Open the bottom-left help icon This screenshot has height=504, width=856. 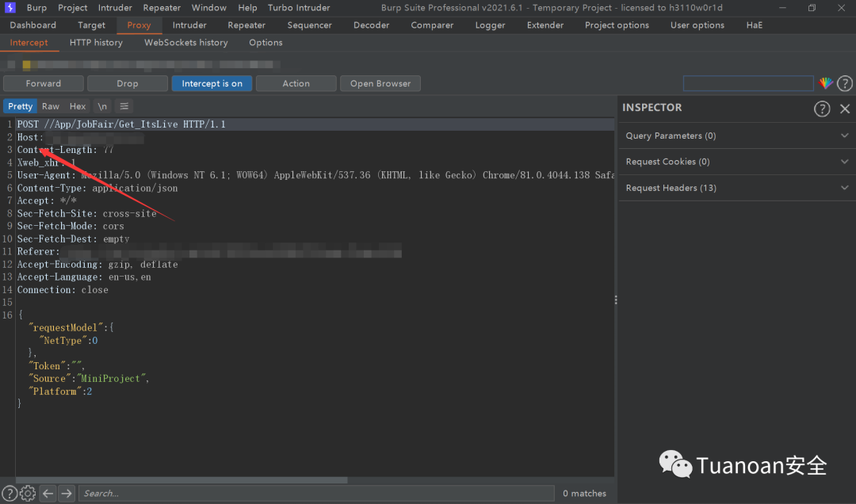point(10,493)
